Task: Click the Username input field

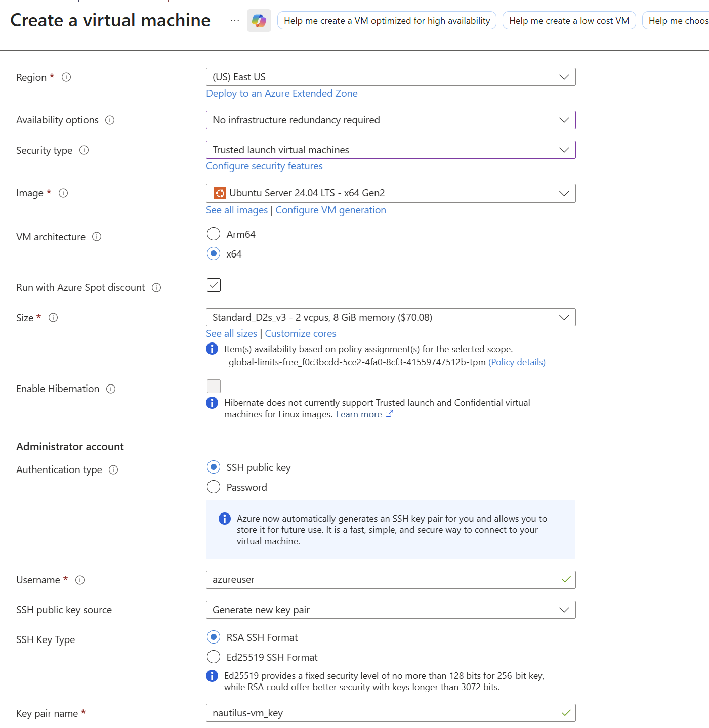Action: click(x=385, y=580)
